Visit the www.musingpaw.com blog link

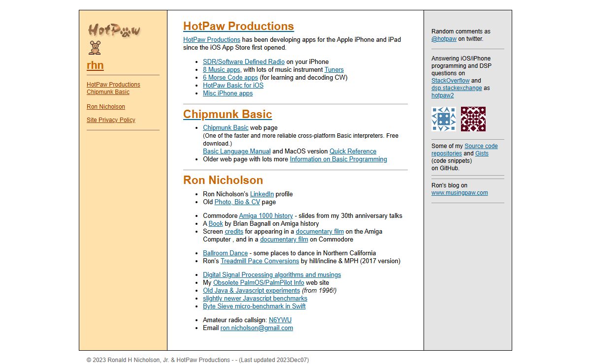click(460, 193)
